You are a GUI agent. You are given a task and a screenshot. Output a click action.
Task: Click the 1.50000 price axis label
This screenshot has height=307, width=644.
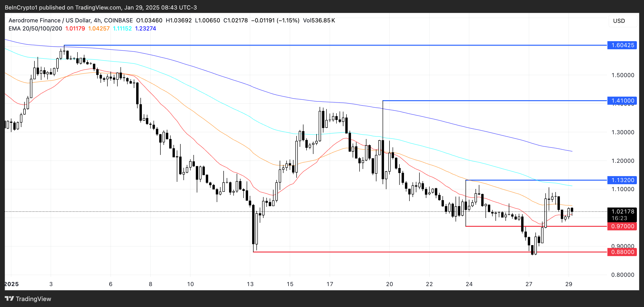point(623,75)
